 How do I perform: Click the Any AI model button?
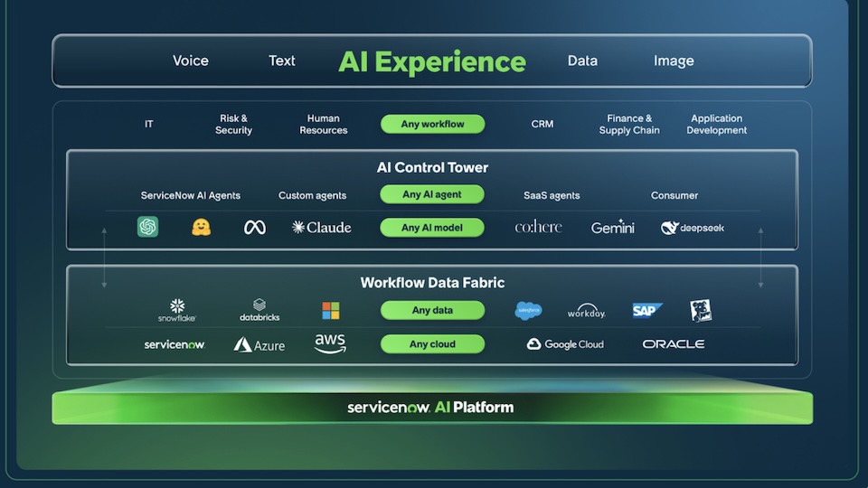coord(432,228)
